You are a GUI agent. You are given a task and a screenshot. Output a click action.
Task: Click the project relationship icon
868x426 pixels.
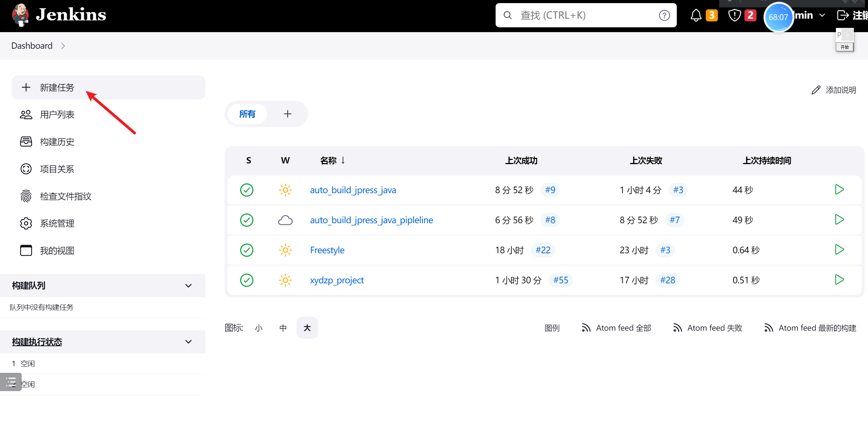tap(26, 169)
